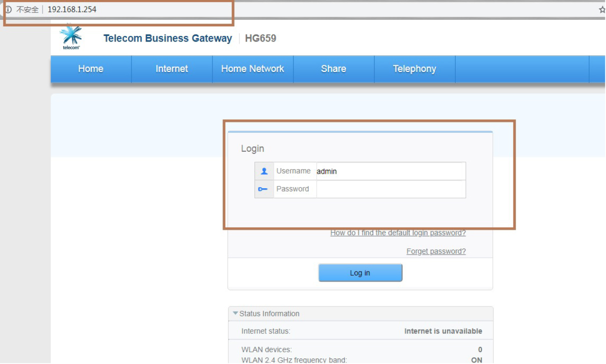Screen dimensions: 606x364
Task: Focus the Username field containing admin
Action: pyautogui.click(x=391, y=171)
